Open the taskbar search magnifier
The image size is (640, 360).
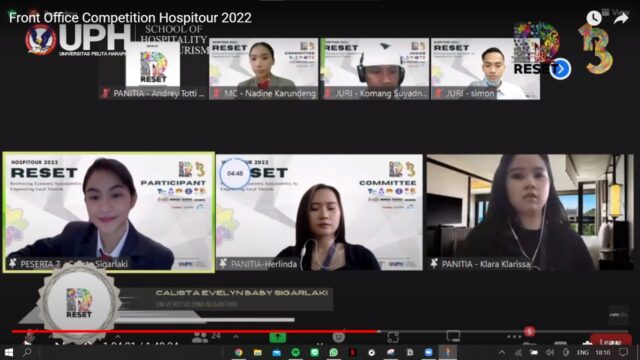click(27, 352)
